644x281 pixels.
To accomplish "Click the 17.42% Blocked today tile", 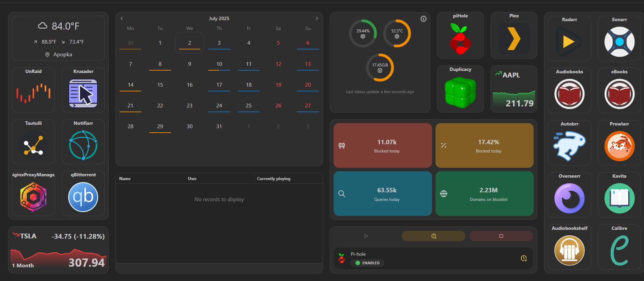I will [x=485, y=145].
